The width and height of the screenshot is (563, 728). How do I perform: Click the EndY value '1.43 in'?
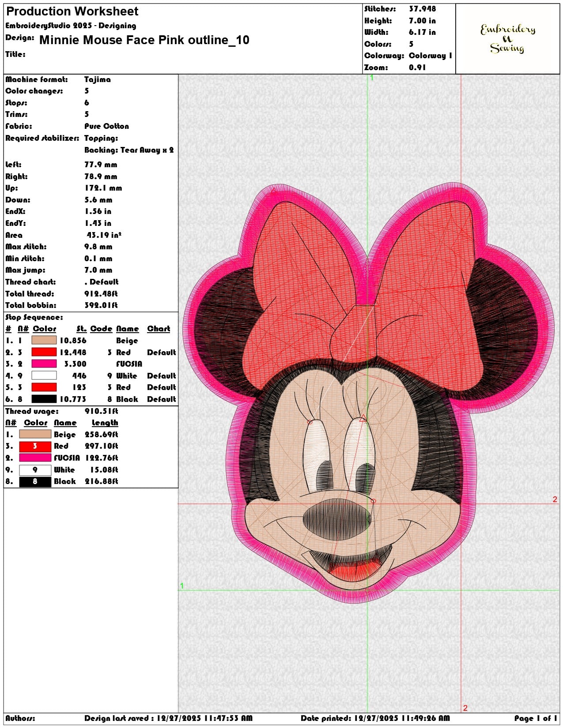click(98, 223)
